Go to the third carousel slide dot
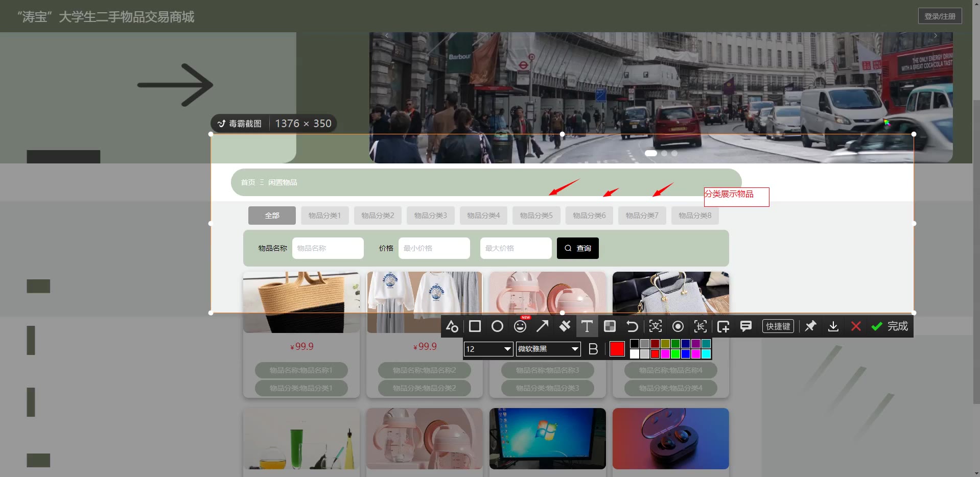Image resolution: width=980 pixels, height=477 pixels. 674,153
